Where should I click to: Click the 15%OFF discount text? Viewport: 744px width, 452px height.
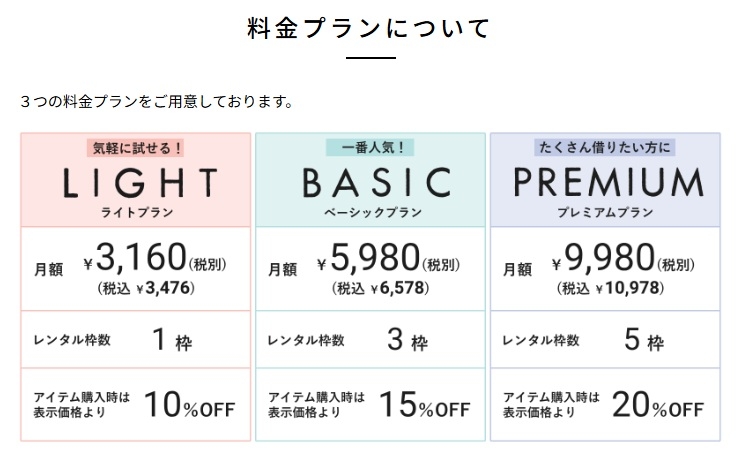424,405
